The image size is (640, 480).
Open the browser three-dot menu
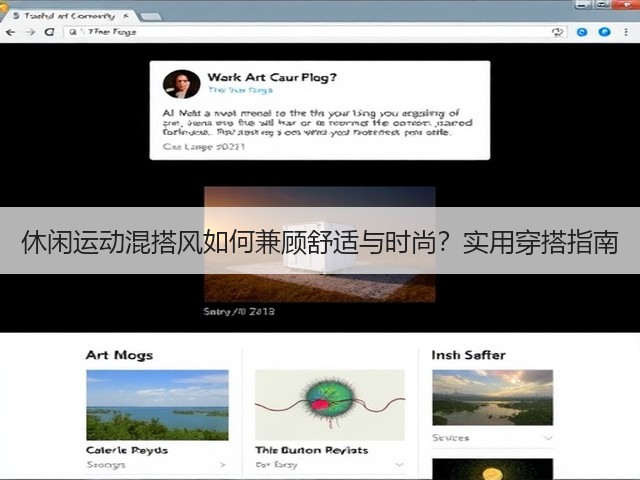click(x=626, y=32)
